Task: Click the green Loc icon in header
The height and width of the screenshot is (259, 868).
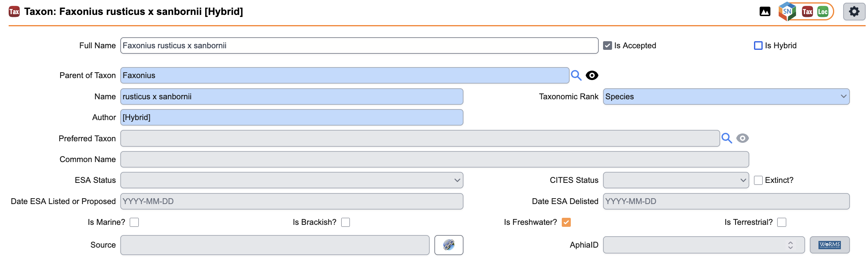Action: click(822, 12)
